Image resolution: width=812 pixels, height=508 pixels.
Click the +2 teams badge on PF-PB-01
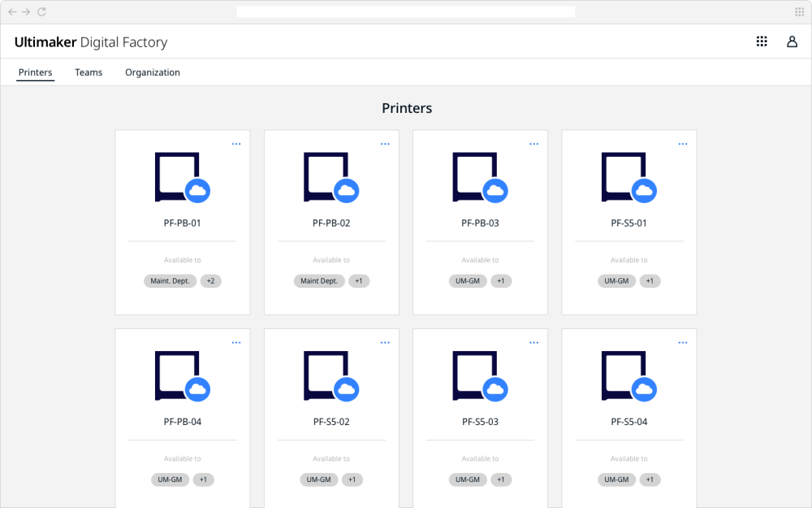211,281
